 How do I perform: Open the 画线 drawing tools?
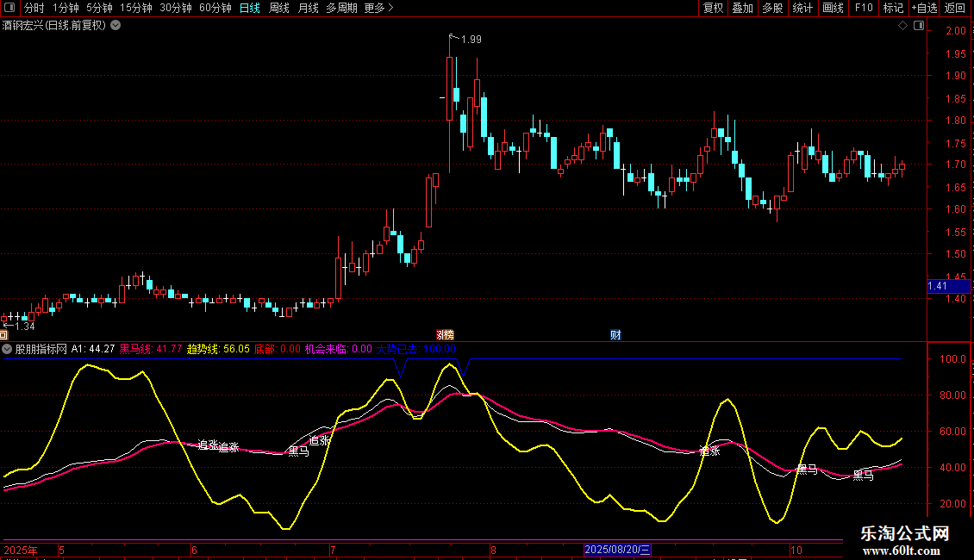[x=833, y=9]
